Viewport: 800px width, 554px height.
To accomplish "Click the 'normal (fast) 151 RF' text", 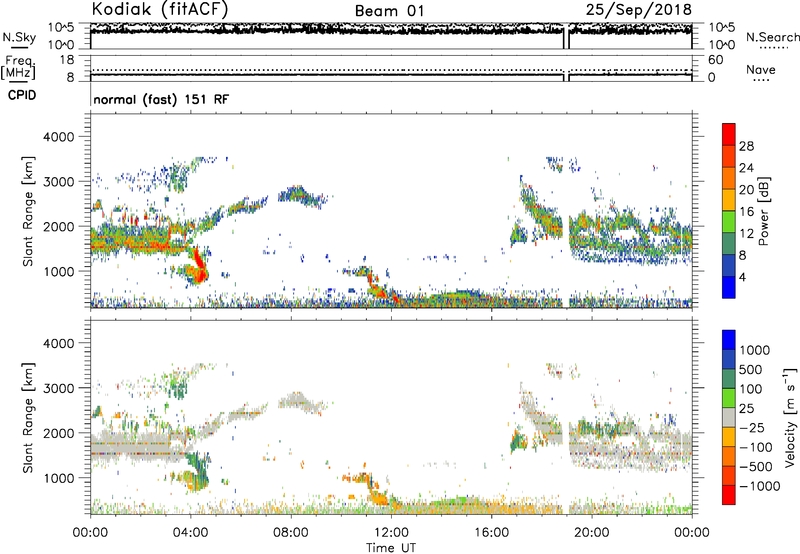I will coord(161,99).
